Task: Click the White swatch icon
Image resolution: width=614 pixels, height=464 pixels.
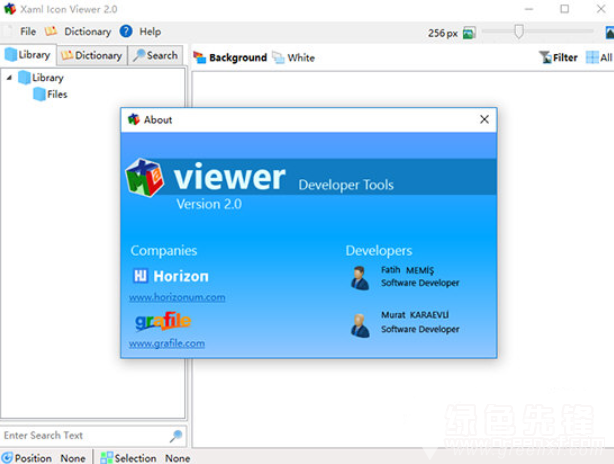Action: pyautogui.click(x=278, y=58)
